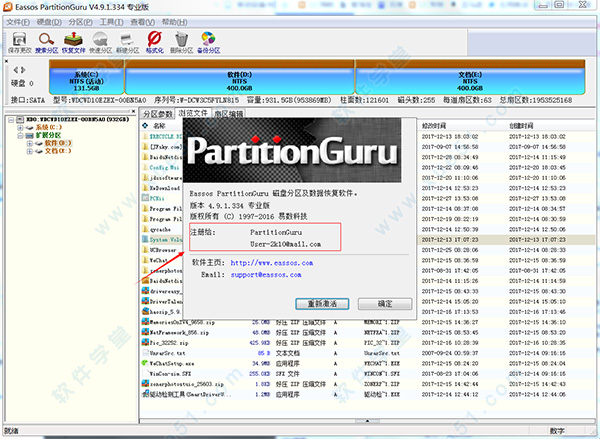The height and width of the screenshot is (439, 600).
Task: Click the Pic_32252.zip archive icon
Action: coord(145,342)
